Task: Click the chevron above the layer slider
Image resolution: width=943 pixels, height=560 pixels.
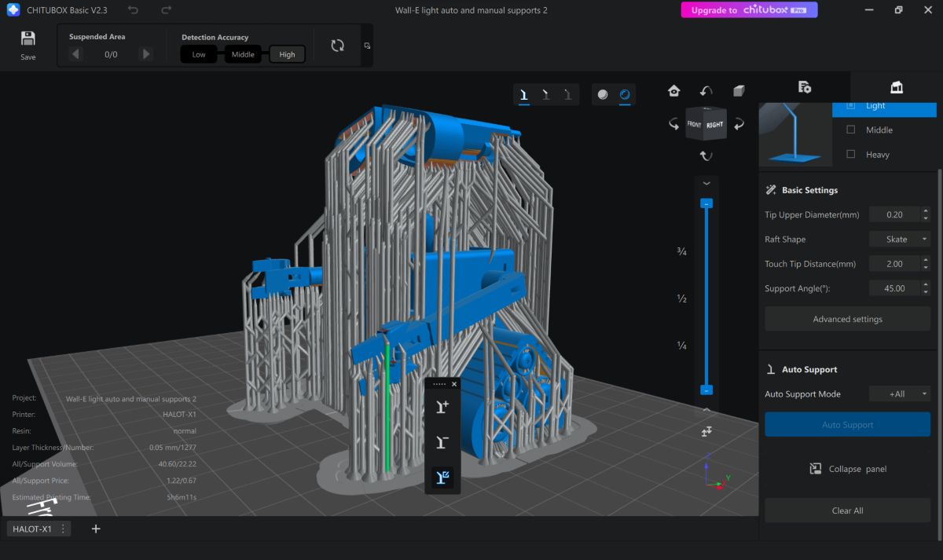Action: click(706, 183)
